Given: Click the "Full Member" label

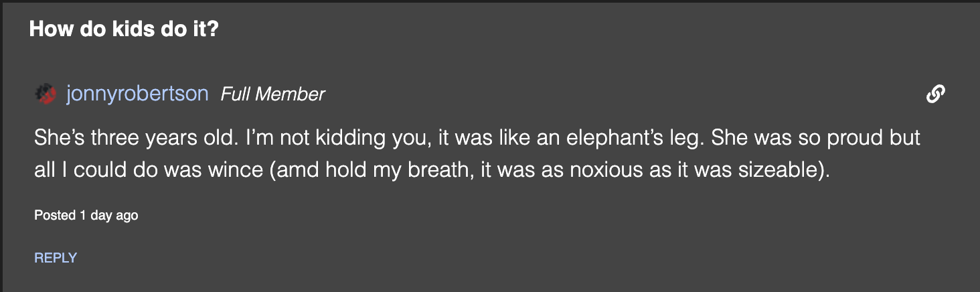Looking at the screenshot, I should tap(272, 94).
